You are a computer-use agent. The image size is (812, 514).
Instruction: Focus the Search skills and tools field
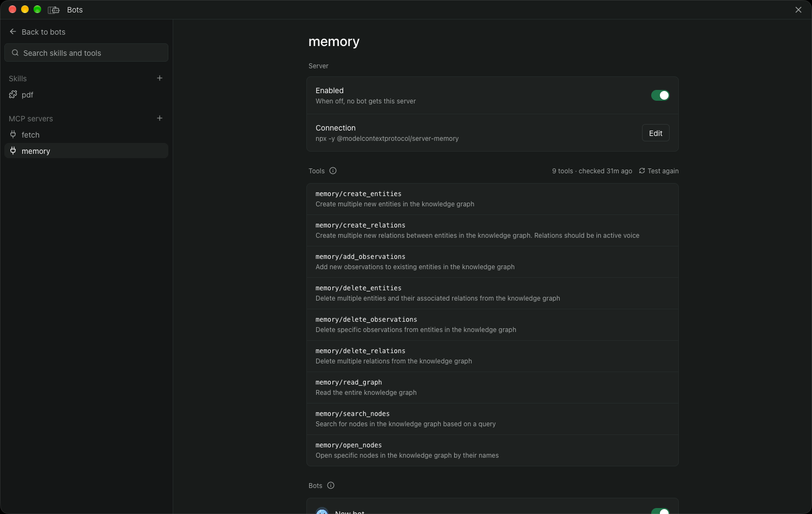pyautogui.click(x=87, y=53)
